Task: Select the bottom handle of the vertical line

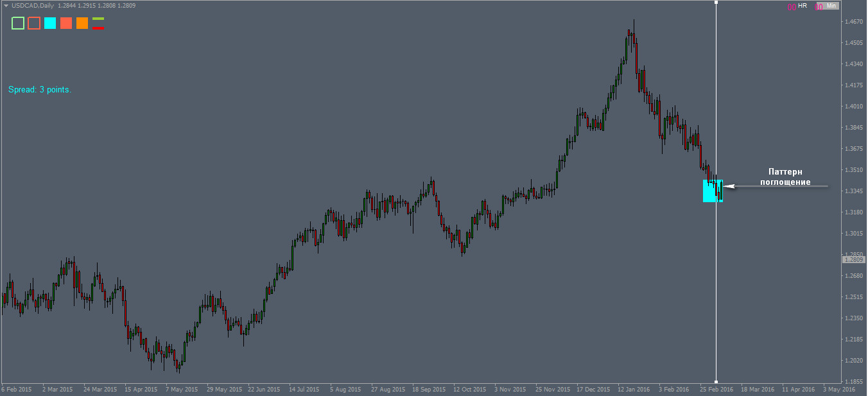Action: pyautogui.click(x=716, y=382)
